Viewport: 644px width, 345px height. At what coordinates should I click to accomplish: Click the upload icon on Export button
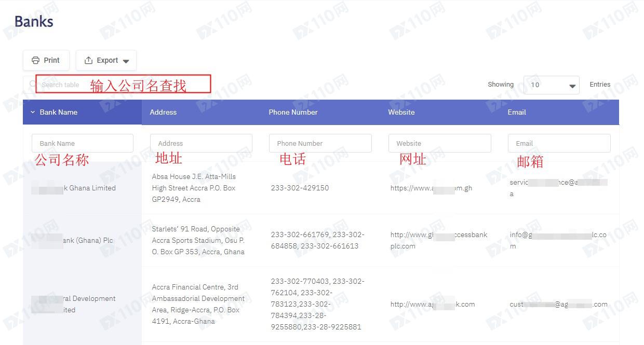click(88, 60)
